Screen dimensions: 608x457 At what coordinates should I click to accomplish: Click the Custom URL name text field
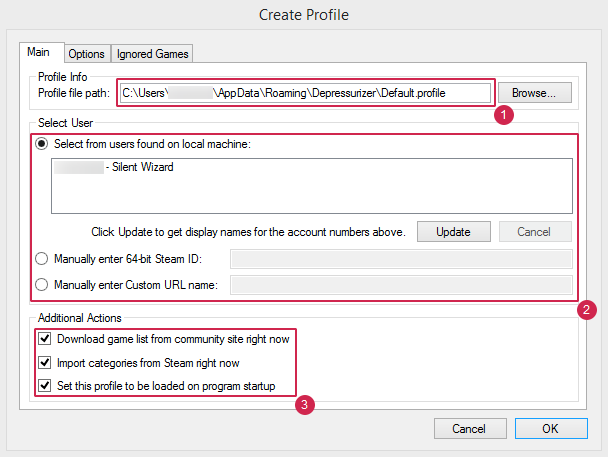click(400, 285)
